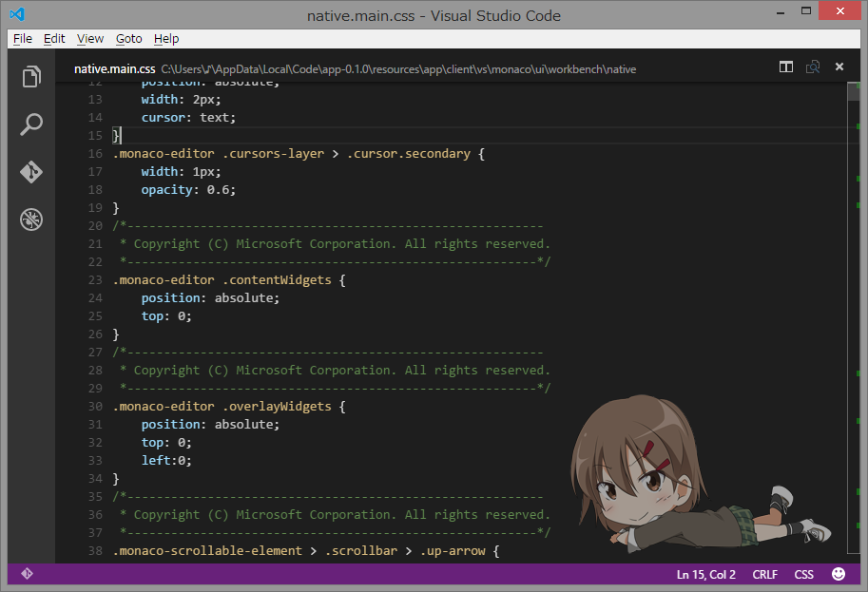Click the closing brace on line 15
Screen dimensions: 868x592
click(116, 136)
